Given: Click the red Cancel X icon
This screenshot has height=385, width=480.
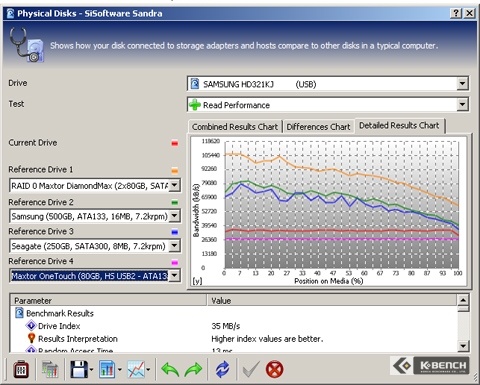Looking at the screenshot, I should [x=274, y=369].
